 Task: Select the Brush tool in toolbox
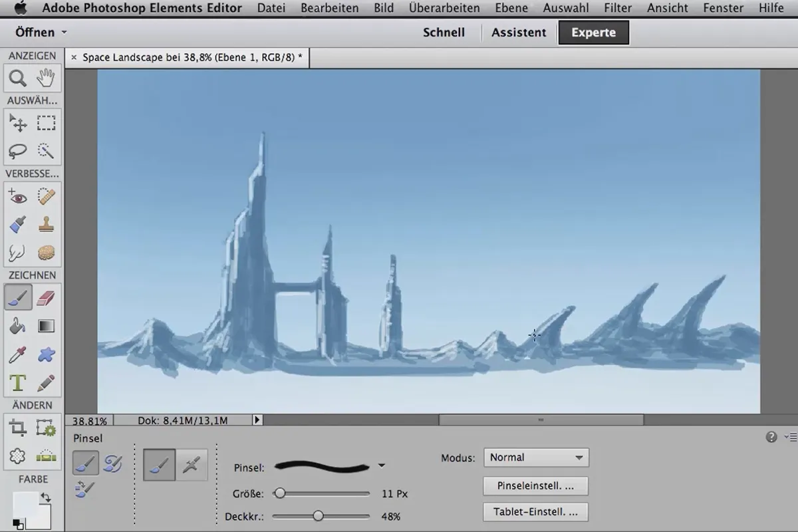(18, 298)
